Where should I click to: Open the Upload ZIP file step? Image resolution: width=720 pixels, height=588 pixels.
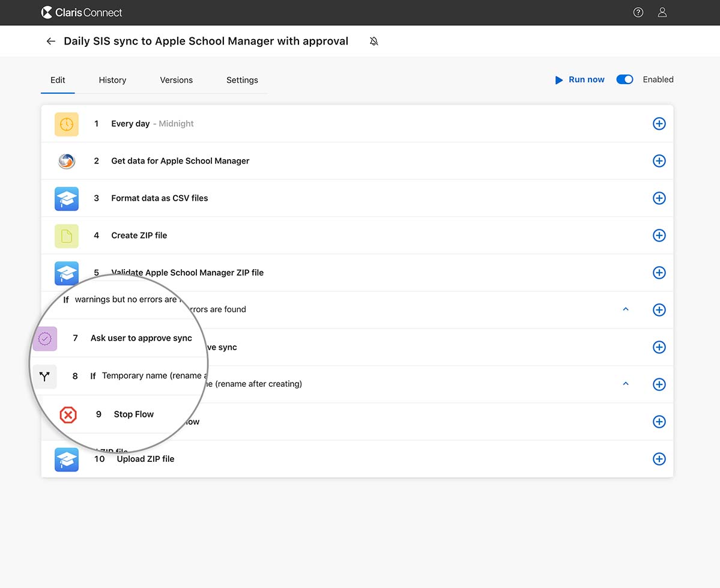click(x=357, y=459)
